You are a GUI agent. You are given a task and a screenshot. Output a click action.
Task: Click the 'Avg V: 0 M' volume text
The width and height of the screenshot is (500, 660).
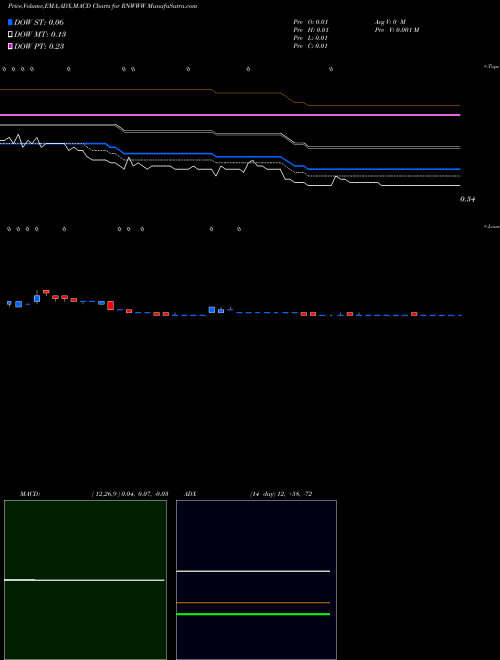(390, 22)
